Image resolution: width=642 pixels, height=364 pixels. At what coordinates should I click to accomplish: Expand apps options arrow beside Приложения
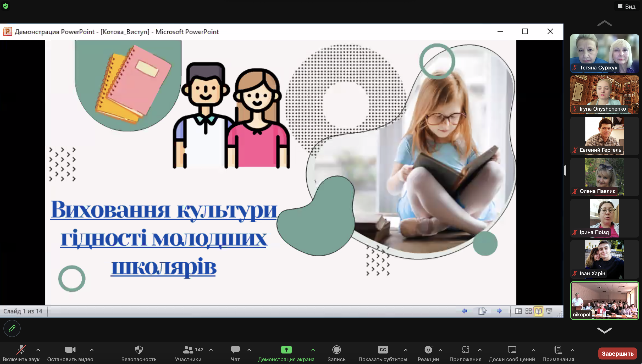480,350
